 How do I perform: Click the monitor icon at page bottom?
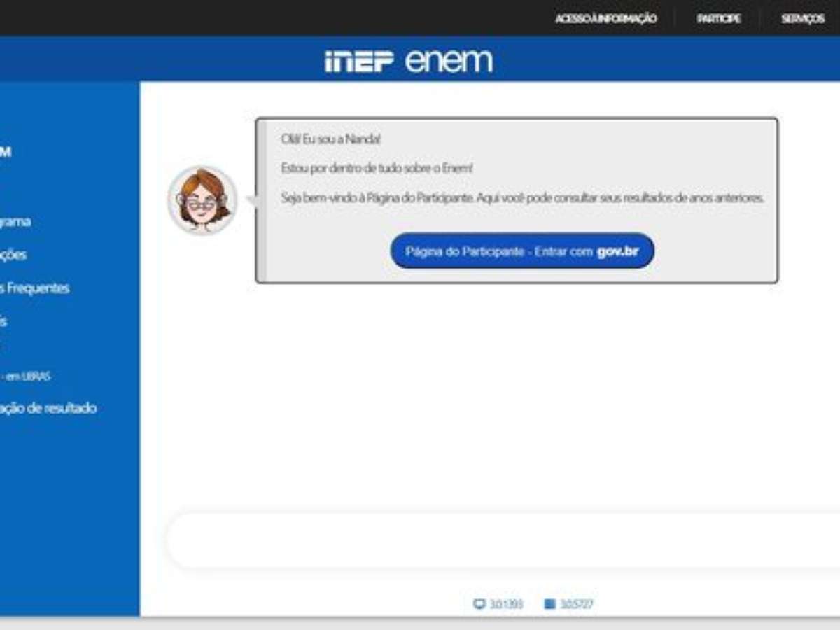click(x=479, y=604)
